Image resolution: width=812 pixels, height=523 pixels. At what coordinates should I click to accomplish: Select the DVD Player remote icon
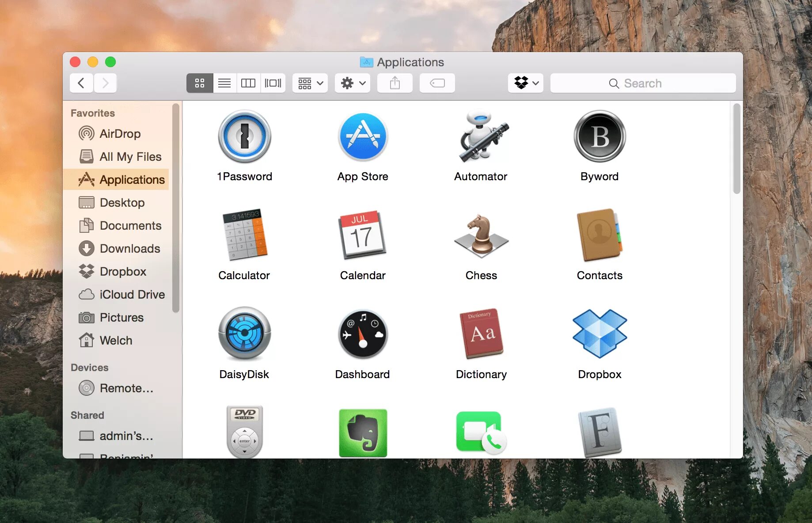click(x=244, y=432)
